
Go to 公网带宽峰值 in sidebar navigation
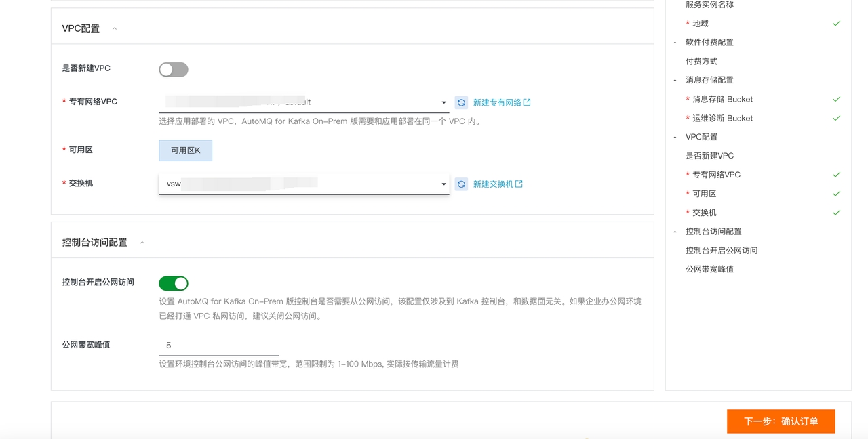pyautogui.click(x=709, y=269)
